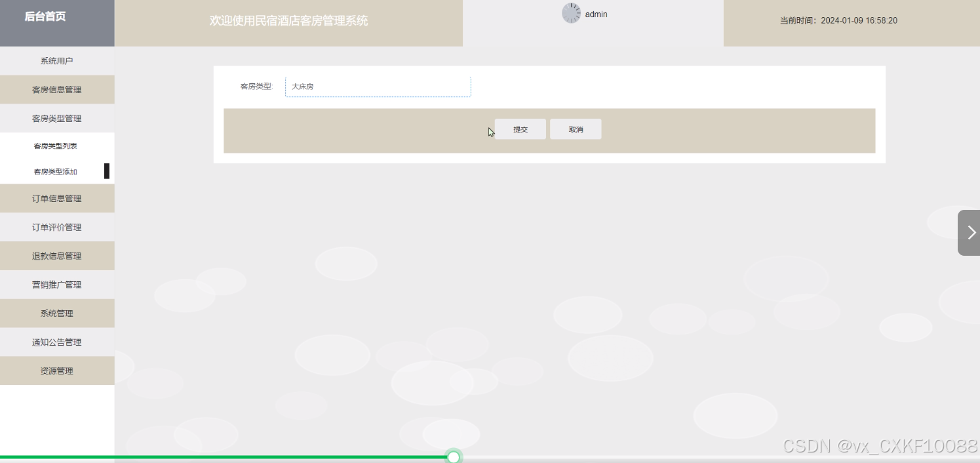The width and height of the screenshot is (980, 463).
Task: Open 资源管理 menu
Action: coord(57,371)
